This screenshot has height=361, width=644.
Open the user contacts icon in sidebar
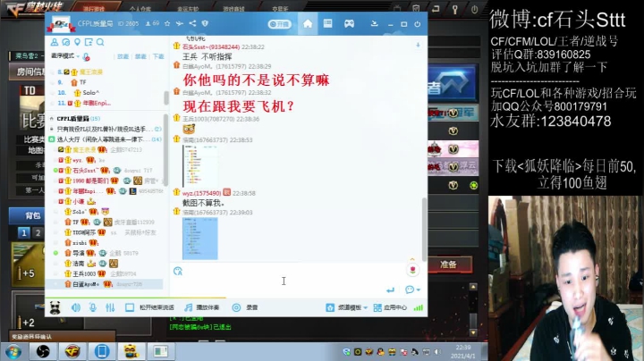[x=55, y=42]
